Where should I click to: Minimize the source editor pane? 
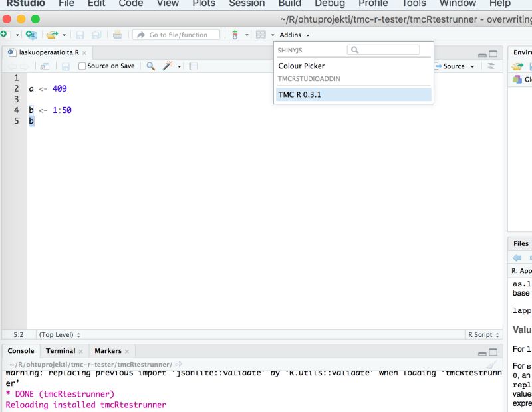(x=482, y=54)
